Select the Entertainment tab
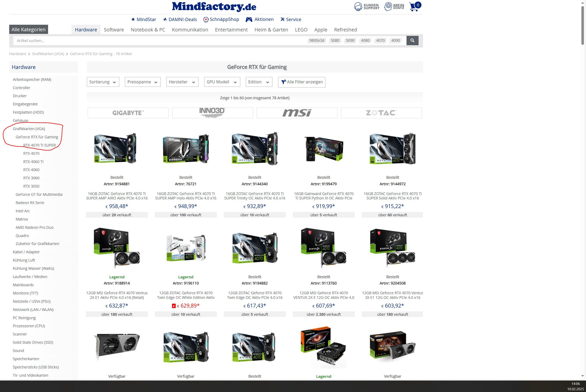This screenshot has width=586, height=392. pos(231,30)
